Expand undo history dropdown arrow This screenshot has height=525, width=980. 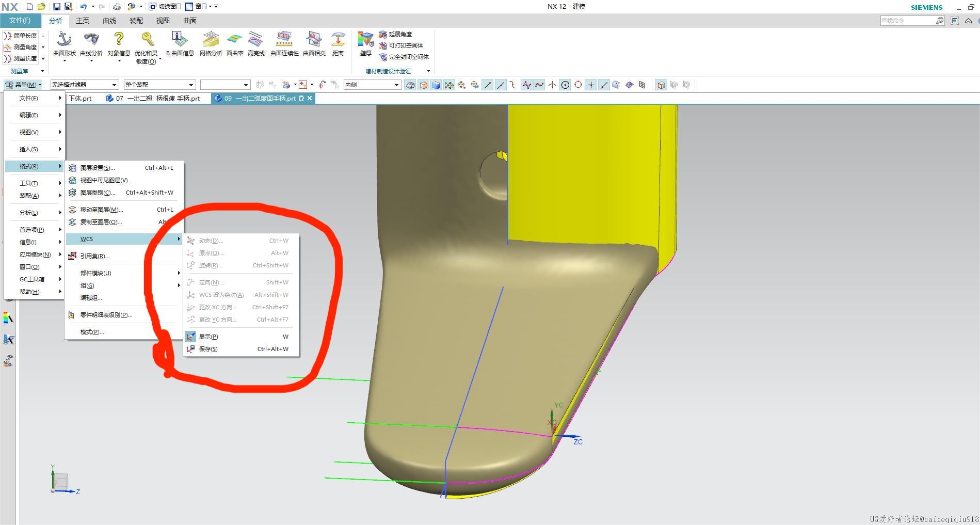click(93, 7)
